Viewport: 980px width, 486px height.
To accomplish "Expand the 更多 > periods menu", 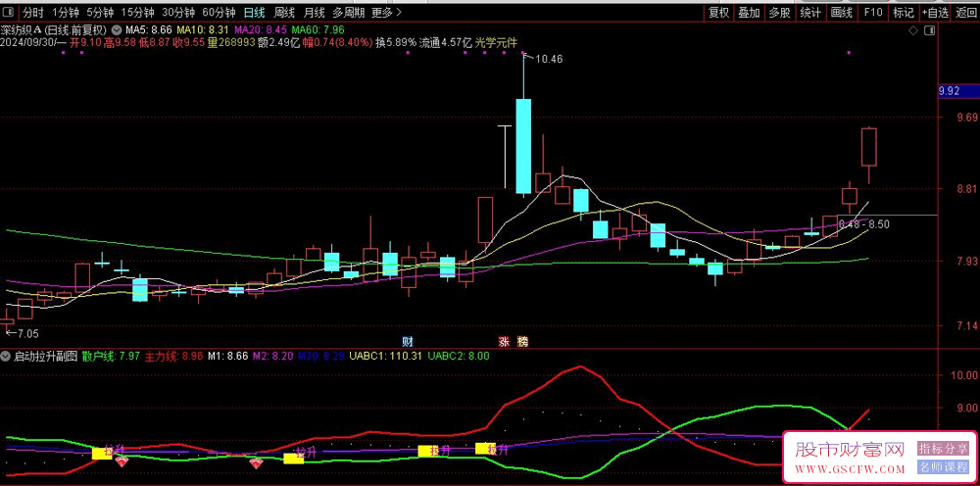I will pos(386,12).
